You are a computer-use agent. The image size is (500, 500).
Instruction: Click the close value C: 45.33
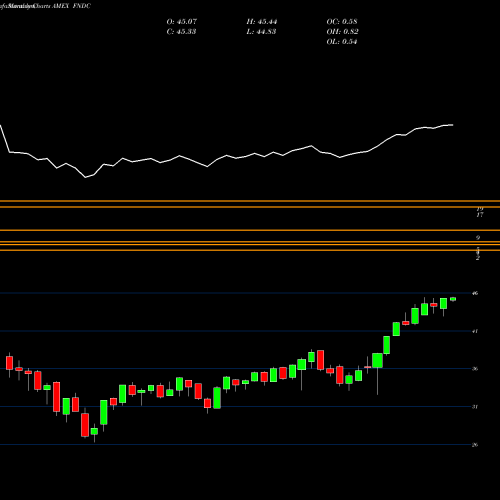click(181, 32)
